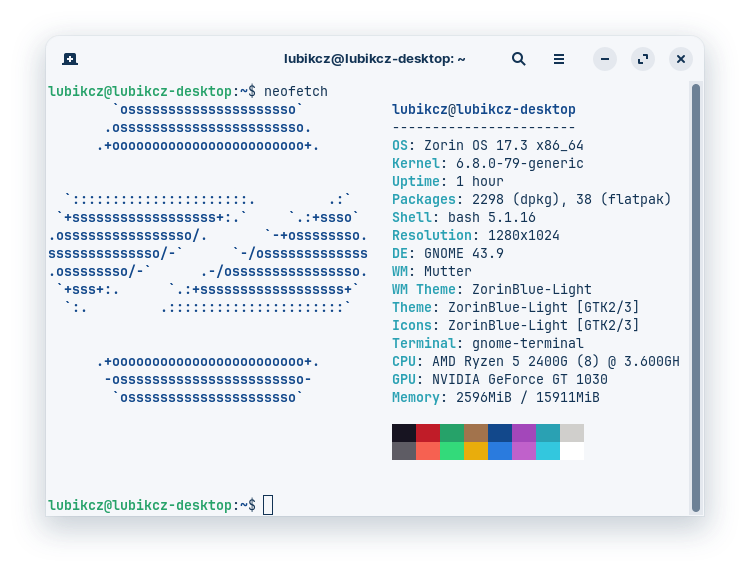This screenshot has width=750, height=572.
Task: Click the red color block in top row
Action: coord(428,433)
